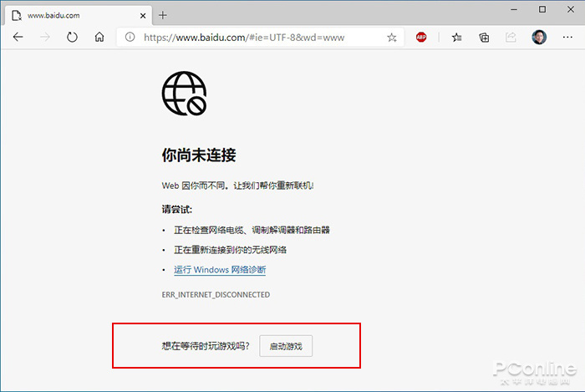Minimize the browser window
This screenshot has height=392, width=585.
(x=514, y=9)
